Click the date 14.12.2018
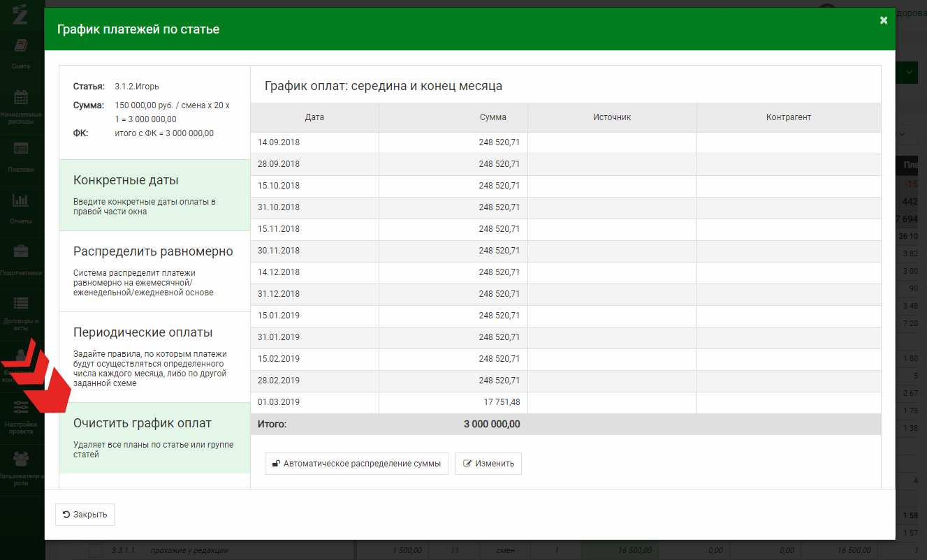 tap(279, 272)
